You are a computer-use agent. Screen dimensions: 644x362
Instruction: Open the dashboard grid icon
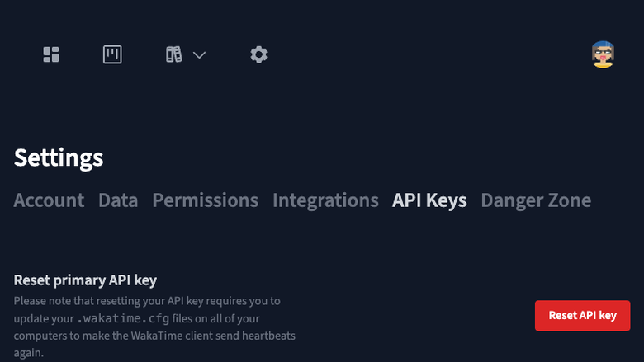click(x=51, y=54)
